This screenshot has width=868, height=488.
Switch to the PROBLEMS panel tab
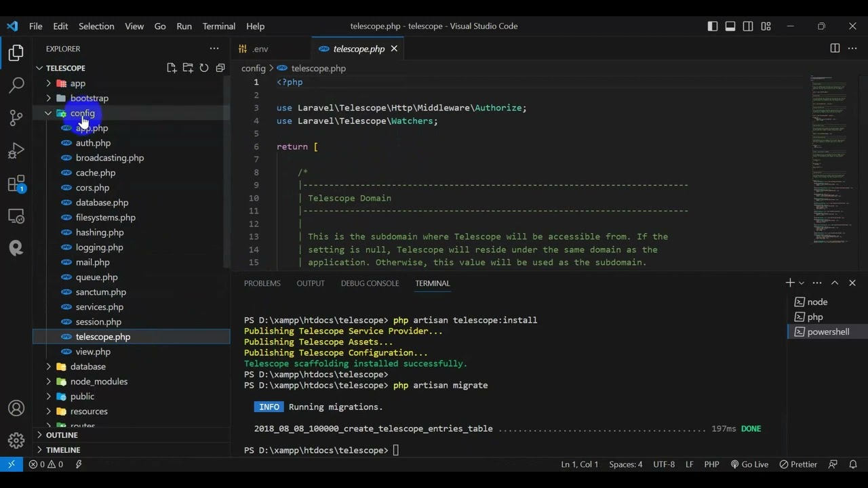(262, 283)
